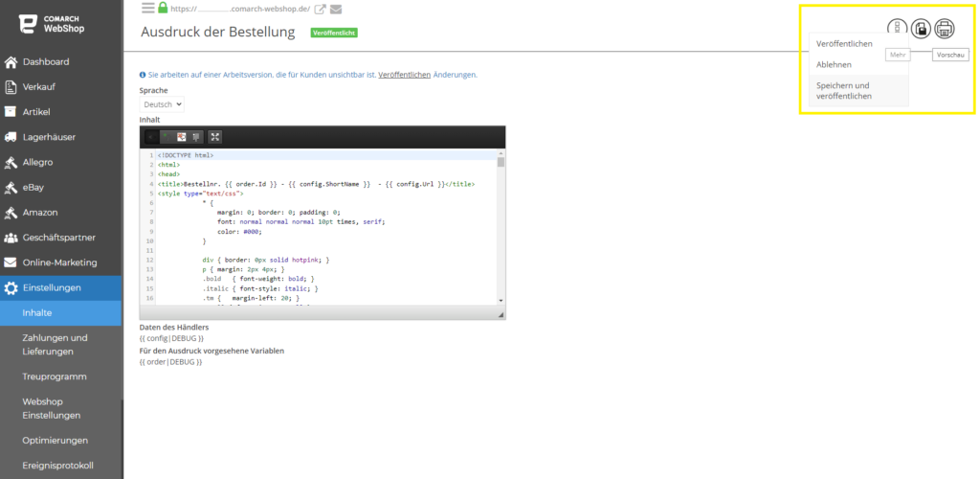The image size is (980, 479).
Task: Click the title tag line in code
Action: (316, 185)
